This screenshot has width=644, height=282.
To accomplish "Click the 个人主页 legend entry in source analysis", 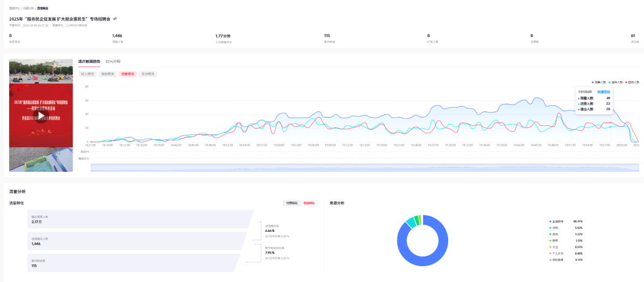I will coord(558,254).
